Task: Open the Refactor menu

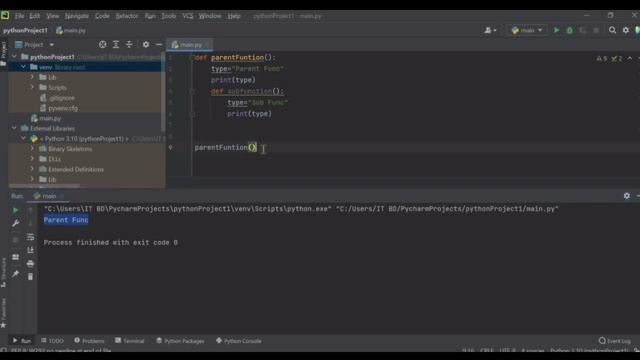Action: [127, 16]
